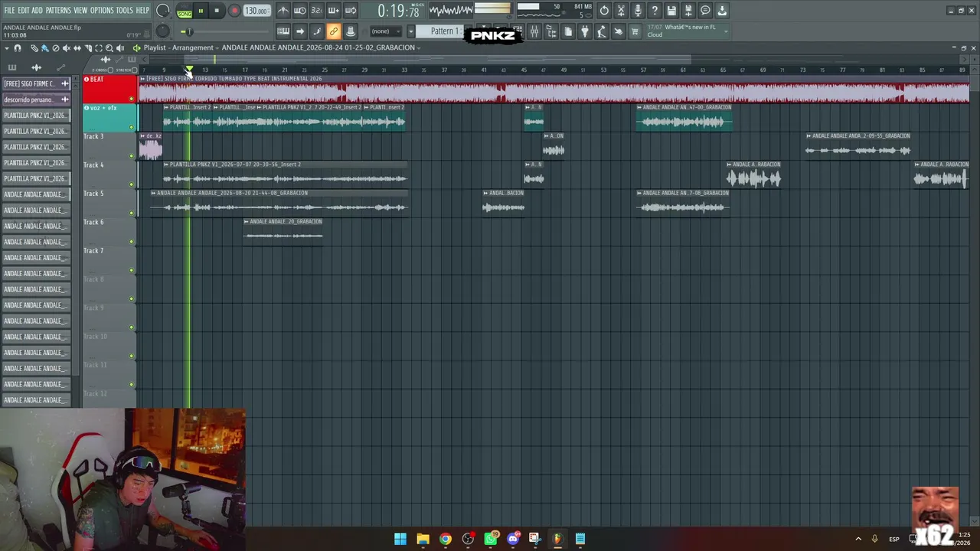The width and height of the screenshot is (980, 551).
Task: Select the playlist draw pencil tool
Action: coord(34,48)
